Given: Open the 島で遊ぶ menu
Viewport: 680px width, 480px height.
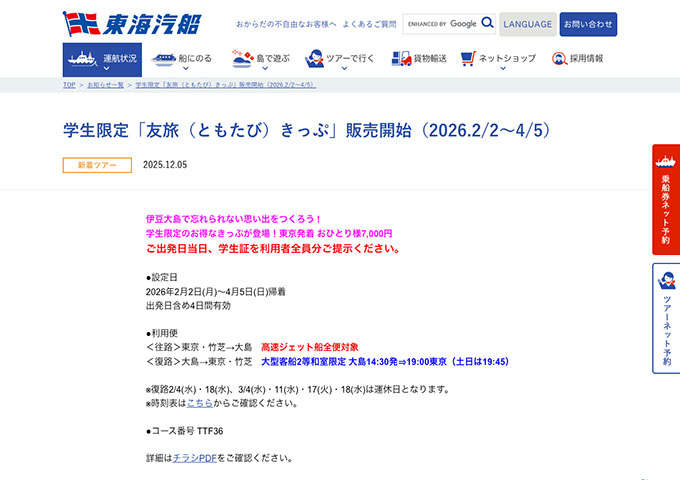Looking at the screenshot, I should (x=261, y=60).
